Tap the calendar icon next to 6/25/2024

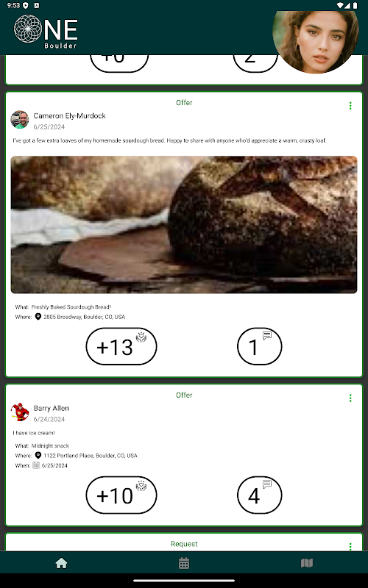(36, 465)
